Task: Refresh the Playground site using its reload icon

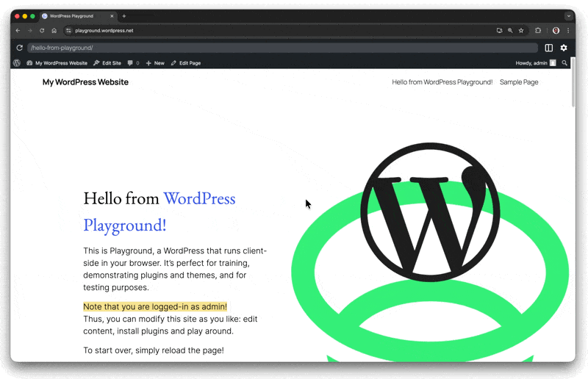Action: (20, 48)
